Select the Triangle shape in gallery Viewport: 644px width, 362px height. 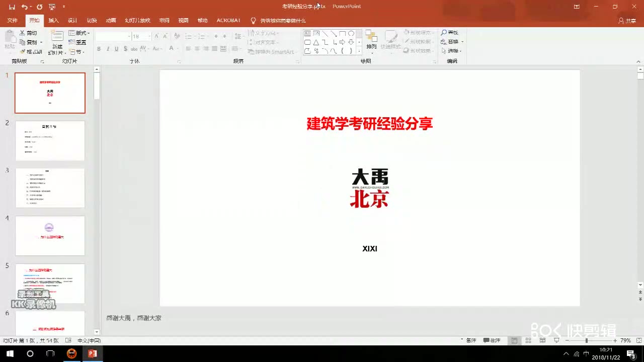(x=316, y=42)
